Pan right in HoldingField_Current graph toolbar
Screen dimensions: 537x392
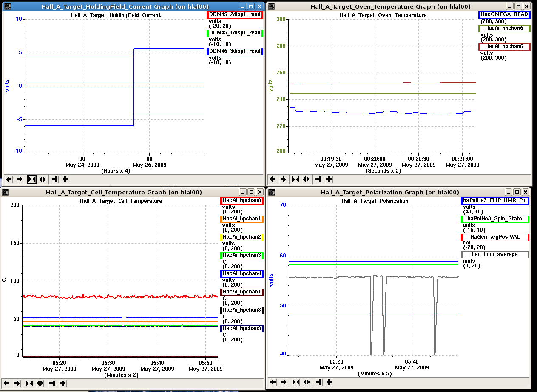(20, 179)
